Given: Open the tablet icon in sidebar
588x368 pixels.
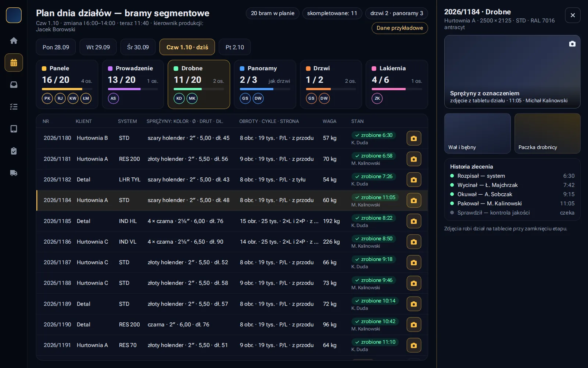Looking at the screenshot, I should (x=14, y=129).
